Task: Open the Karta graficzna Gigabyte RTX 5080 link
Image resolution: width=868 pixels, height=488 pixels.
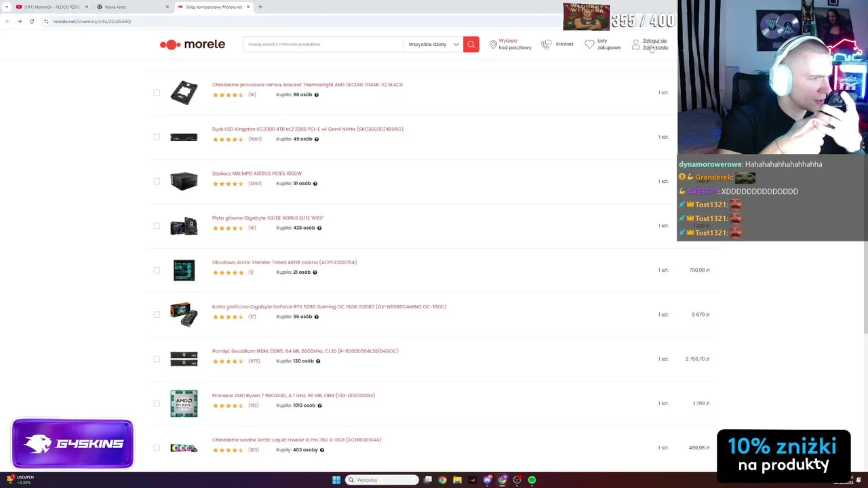Action: pos(329,306)
